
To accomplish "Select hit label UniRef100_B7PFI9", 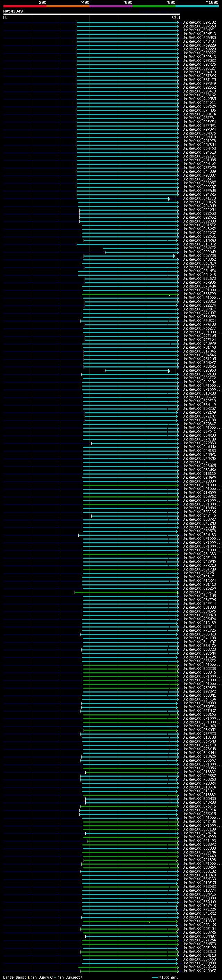I will point(199,401).
